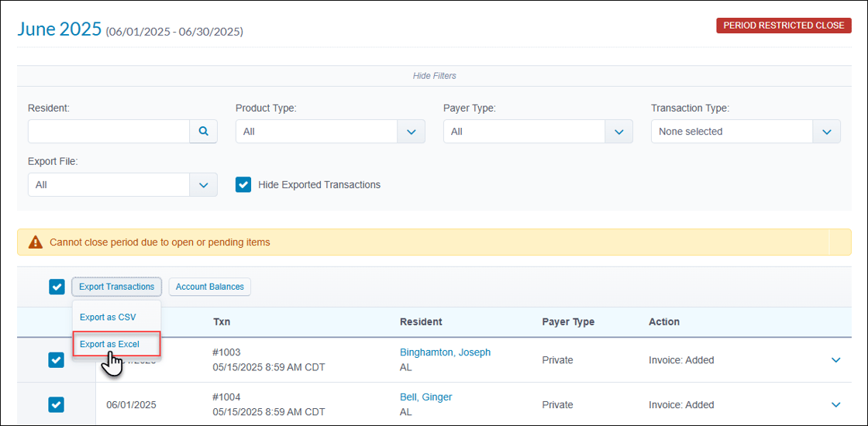Open the Transaction Type dropdown
Screen dimensions: 868x426
point(746,132)
